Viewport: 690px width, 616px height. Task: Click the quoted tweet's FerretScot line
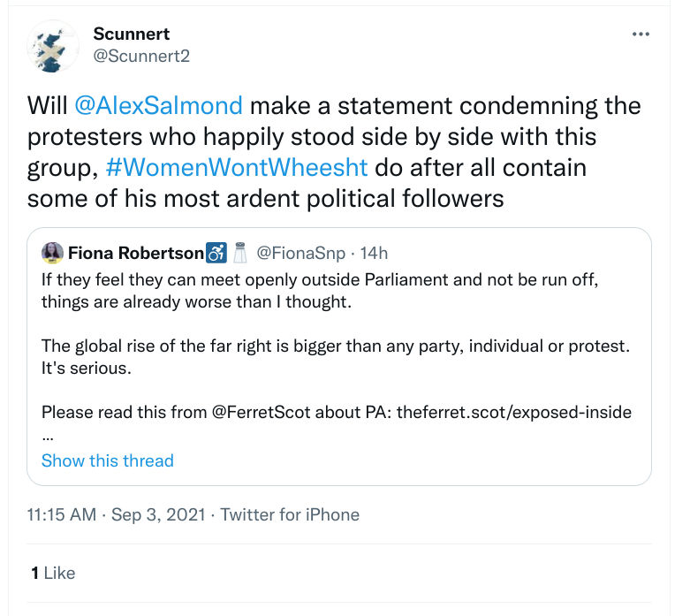point(336,412)
